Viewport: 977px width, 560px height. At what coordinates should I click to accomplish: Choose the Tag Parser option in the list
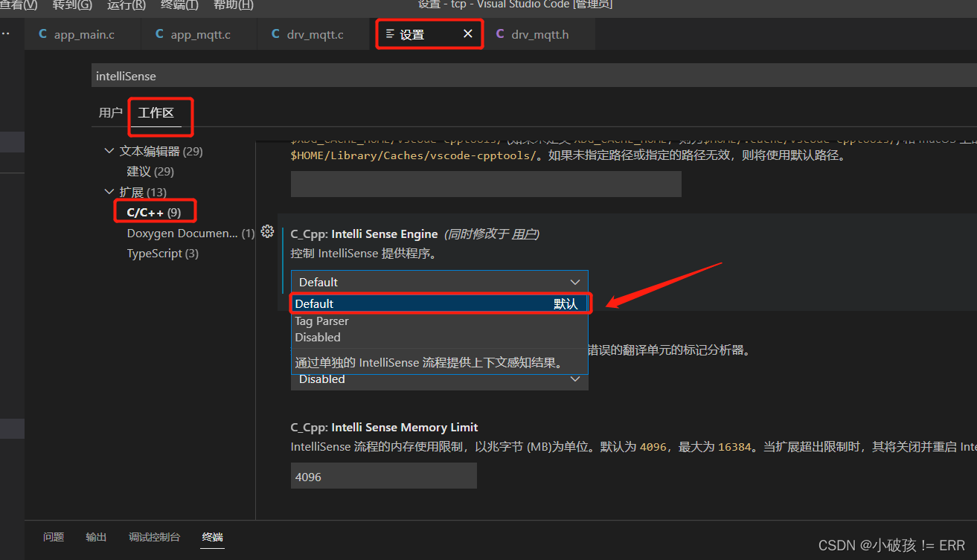click(x=440, y=321)
